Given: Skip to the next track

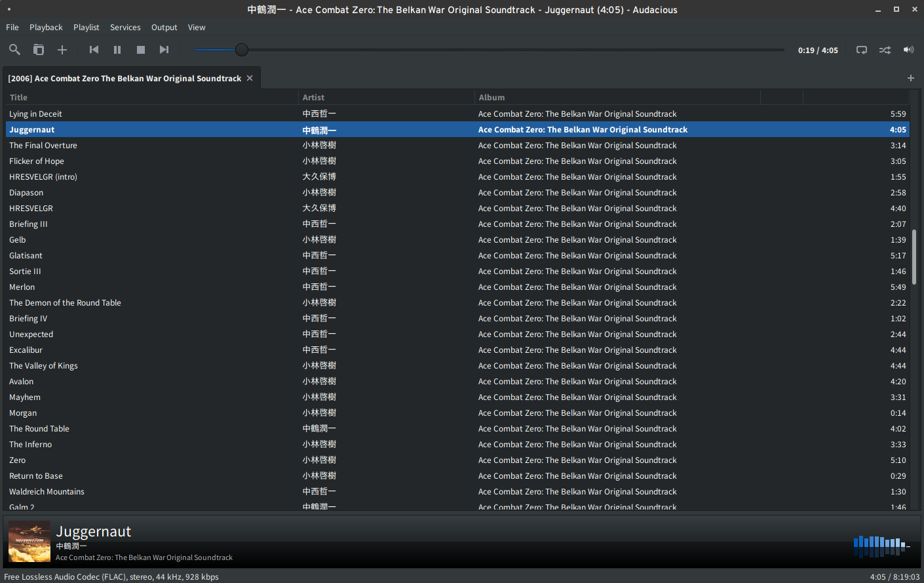Looking at the screenshot, I should pyautogui.click(x=164, y=50).
